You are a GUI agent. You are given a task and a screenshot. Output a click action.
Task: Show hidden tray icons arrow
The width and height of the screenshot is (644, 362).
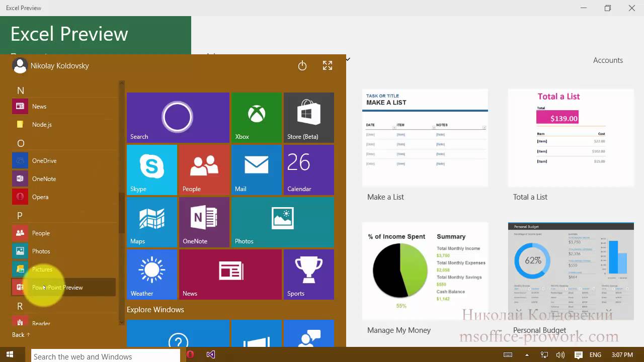point(527,355)
